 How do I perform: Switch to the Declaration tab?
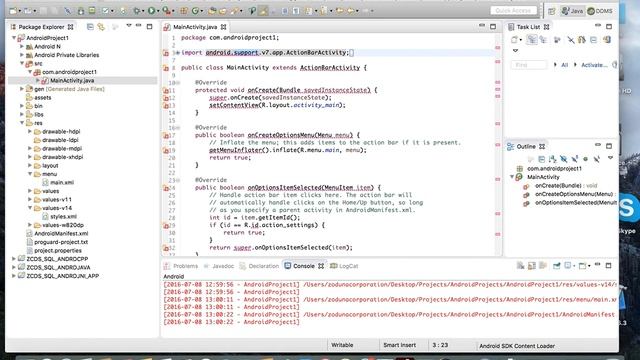pyautogui.click(x=259, y=266)
